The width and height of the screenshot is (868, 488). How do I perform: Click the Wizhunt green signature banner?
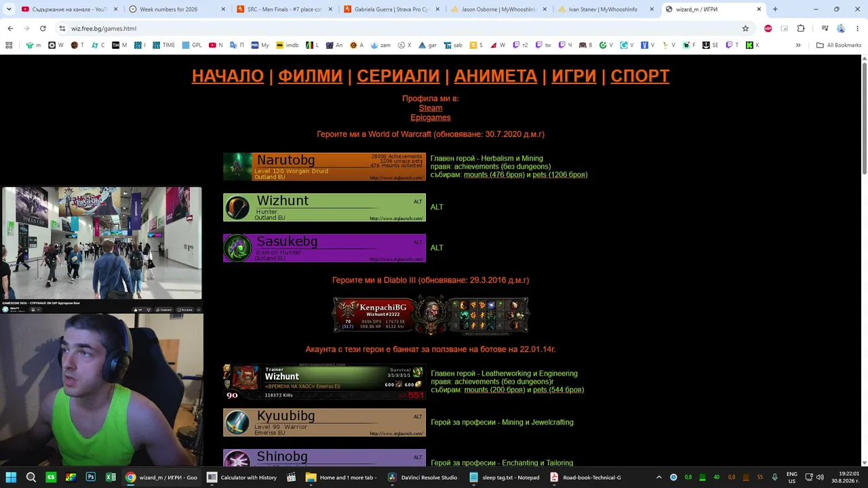tap(325, 207)
